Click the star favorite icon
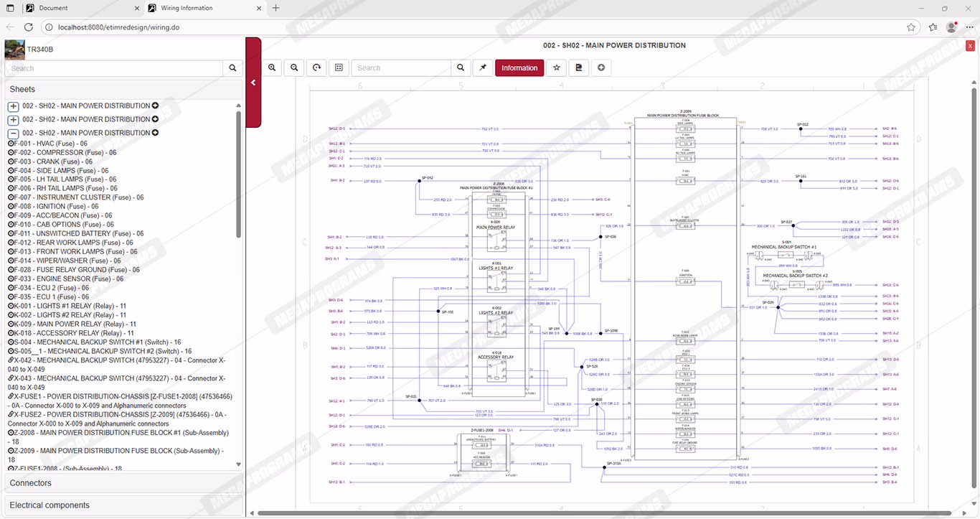980x519 pixels. click(x=556, y=67)
